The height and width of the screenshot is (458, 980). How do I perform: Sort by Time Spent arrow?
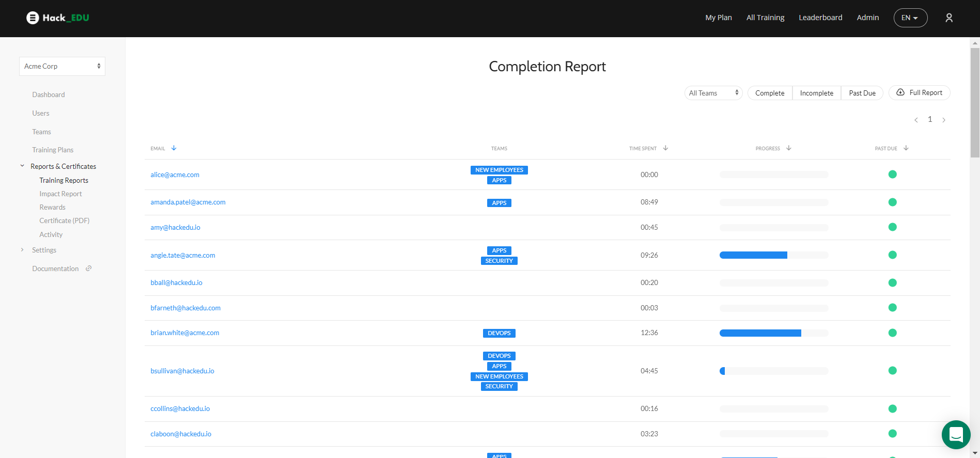tap(665, 148)
